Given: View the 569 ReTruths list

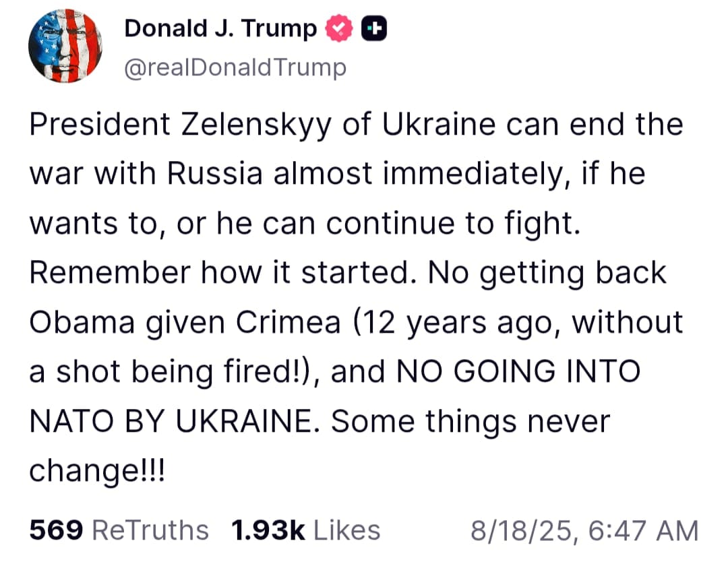Looking at the screenshot, I should click(x=56, y=530).
